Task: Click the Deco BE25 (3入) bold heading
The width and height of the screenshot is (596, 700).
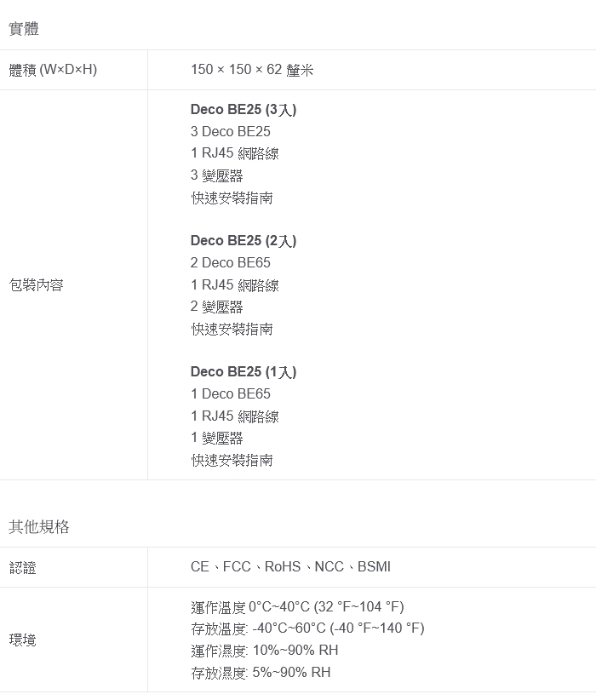Action: point(244,110)
